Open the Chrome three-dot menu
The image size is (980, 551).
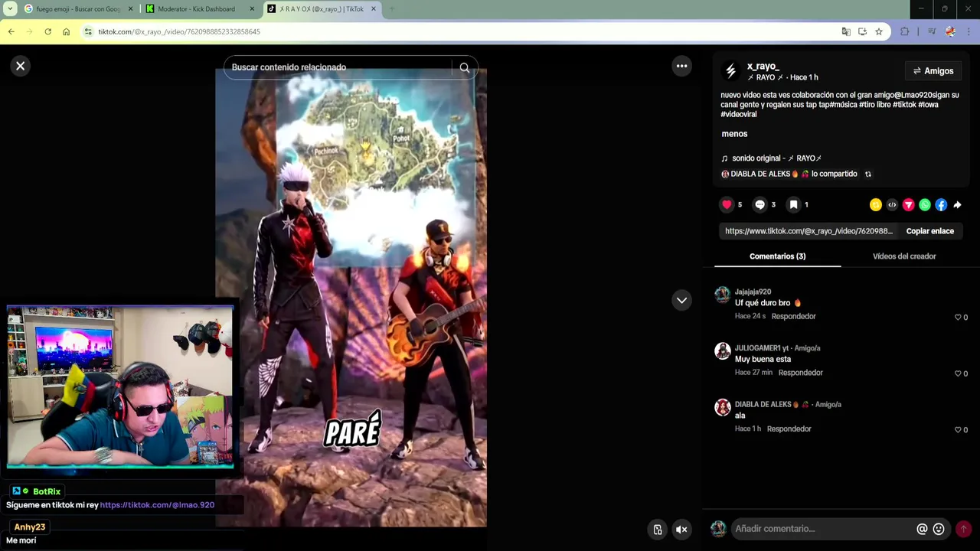click(x=969, y=31)
